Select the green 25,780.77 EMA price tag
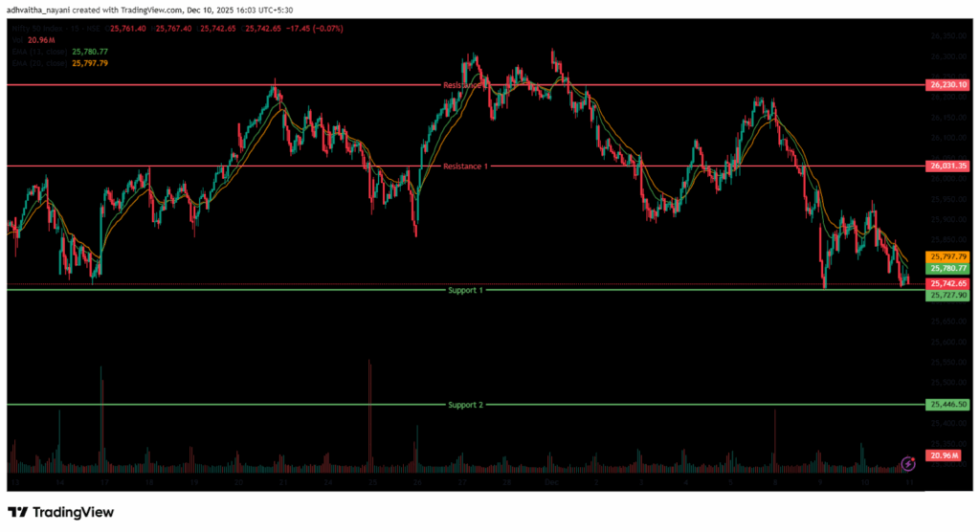 pyautogui.click(x=948, y=269)
